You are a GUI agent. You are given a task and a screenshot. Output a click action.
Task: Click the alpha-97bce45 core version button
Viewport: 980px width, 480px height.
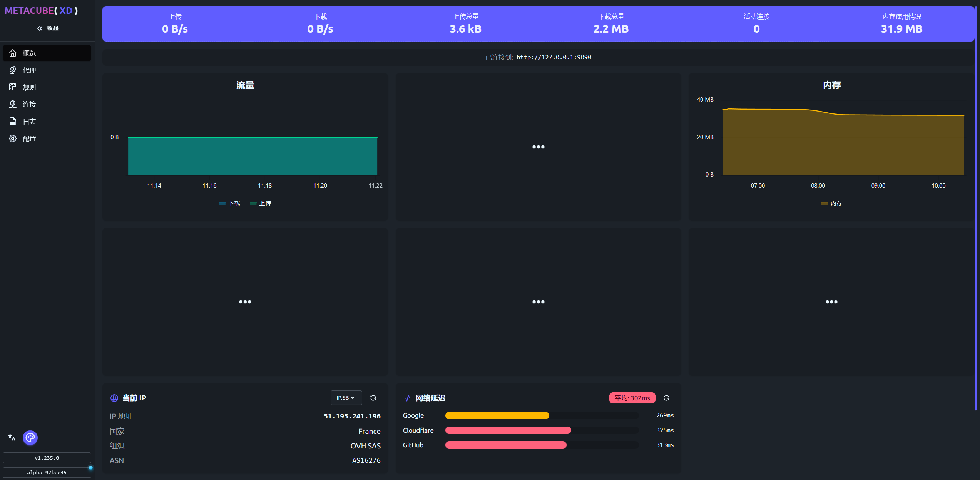pos(47,472)
